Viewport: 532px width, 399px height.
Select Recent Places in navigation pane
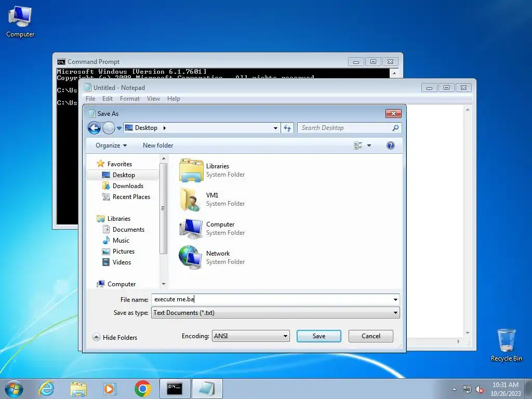pyautogui.click(x=131, y=197)
